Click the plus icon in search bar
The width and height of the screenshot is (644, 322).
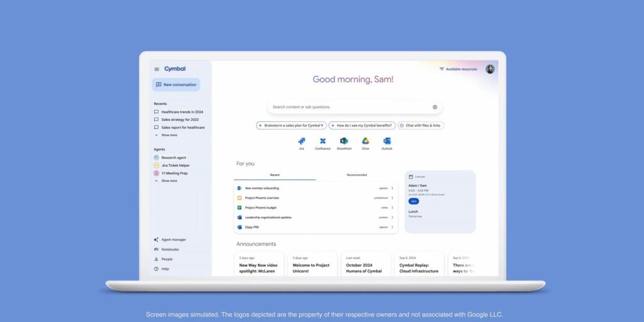[x=435, y=107]
